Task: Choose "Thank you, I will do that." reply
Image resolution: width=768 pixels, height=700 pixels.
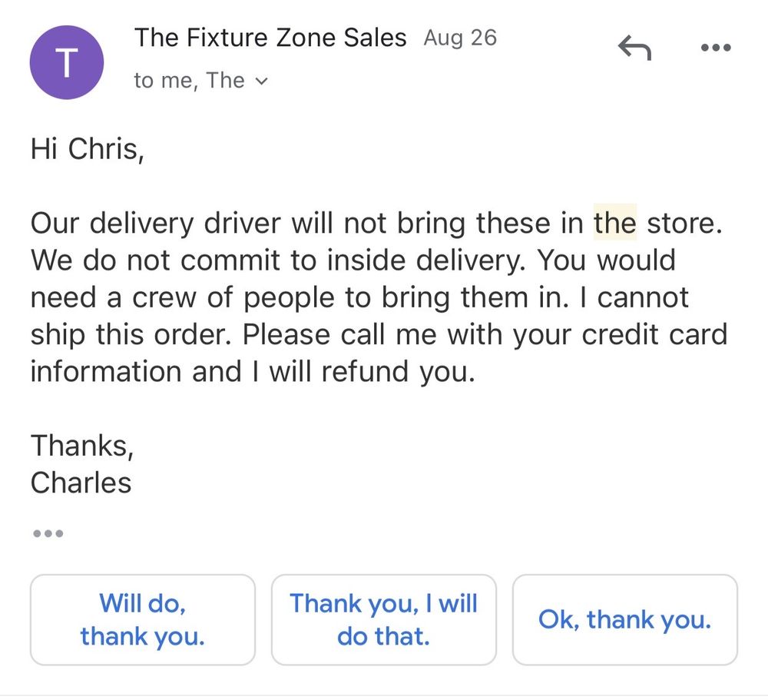Action: 383,619
